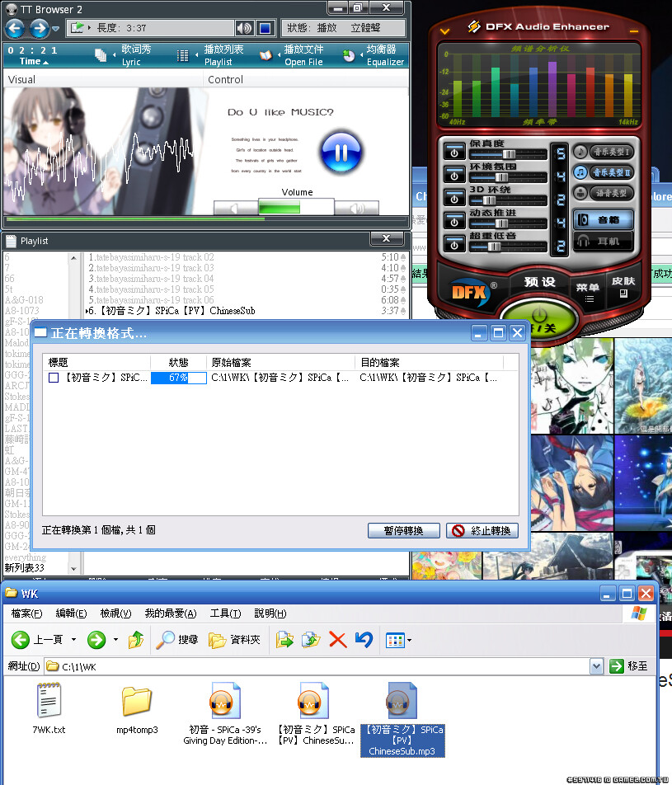Click the speaker icon beside the stop button

tap(244, 29)
